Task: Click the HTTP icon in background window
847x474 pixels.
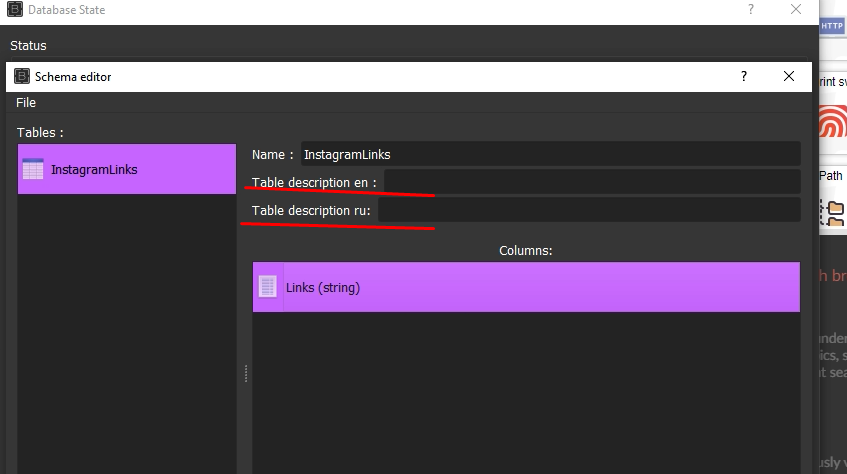Action: pos(832,27)
